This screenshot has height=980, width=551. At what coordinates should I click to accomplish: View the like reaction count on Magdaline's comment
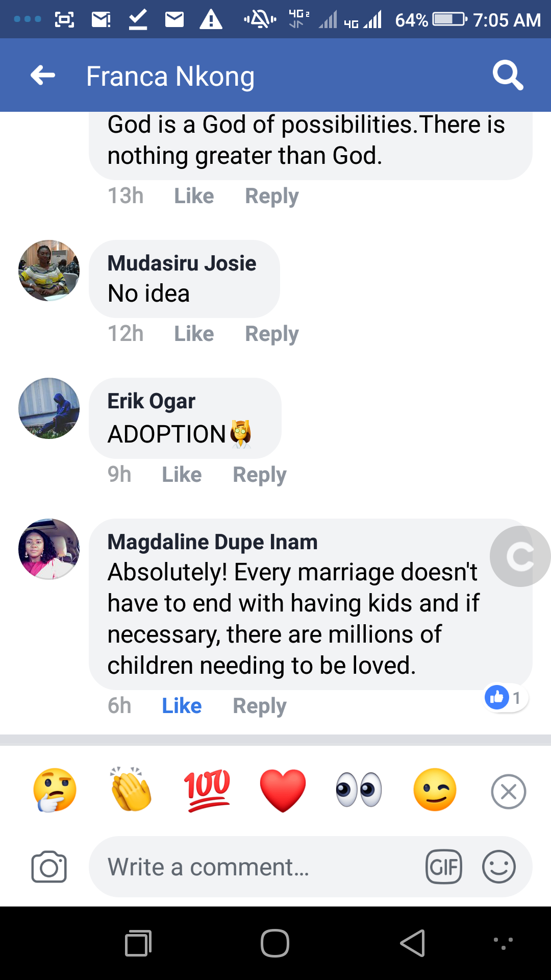(x=505, y=697)
